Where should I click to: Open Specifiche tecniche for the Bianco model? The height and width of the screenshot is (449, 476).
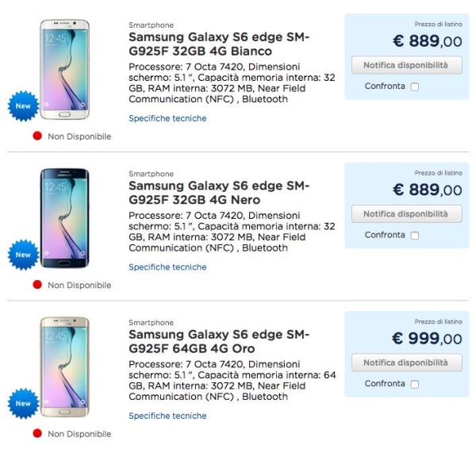(167, 118)
